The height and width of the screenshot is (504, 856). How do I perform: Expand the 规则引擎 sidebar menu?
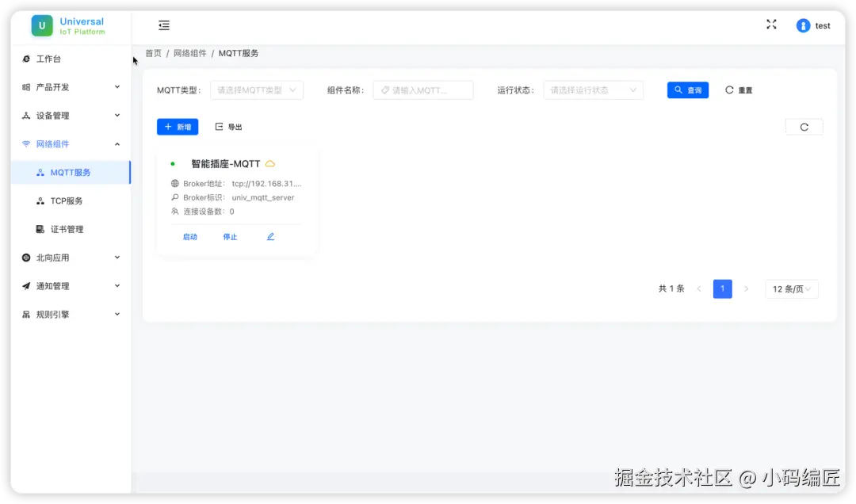click(71, 315)
